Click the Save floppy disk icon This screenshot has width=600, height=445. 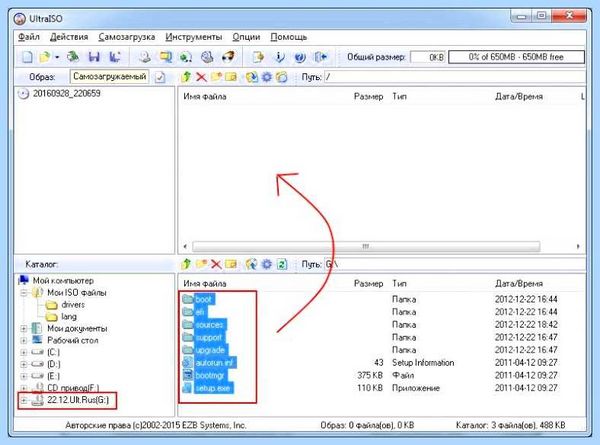pyautogui.click(x=94, y=57)
